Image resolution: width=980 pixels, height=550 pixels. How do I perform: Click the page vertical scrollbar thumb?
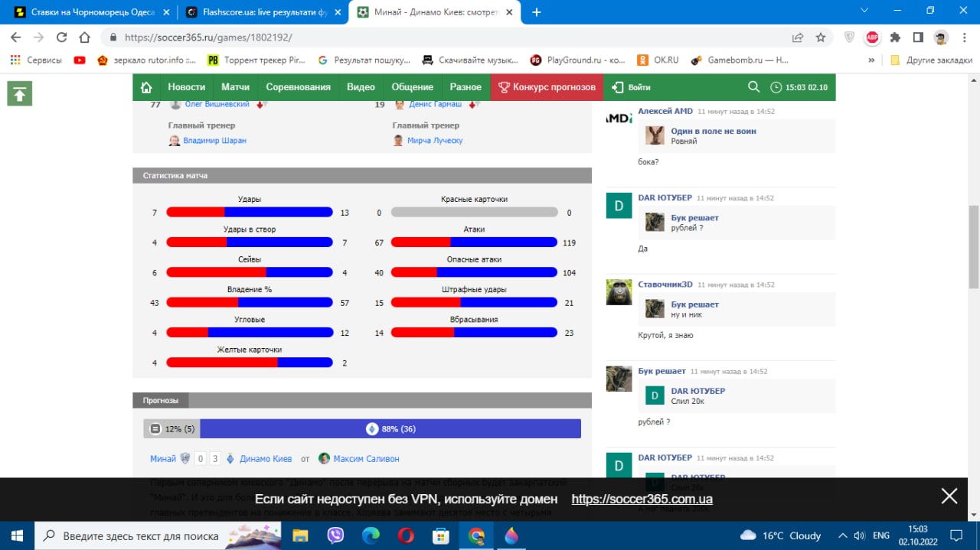point(974,246)
